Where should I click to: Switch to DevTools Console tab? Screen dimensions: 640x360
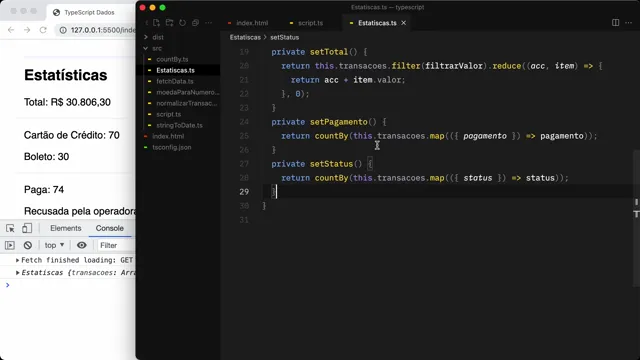(109, 228)
